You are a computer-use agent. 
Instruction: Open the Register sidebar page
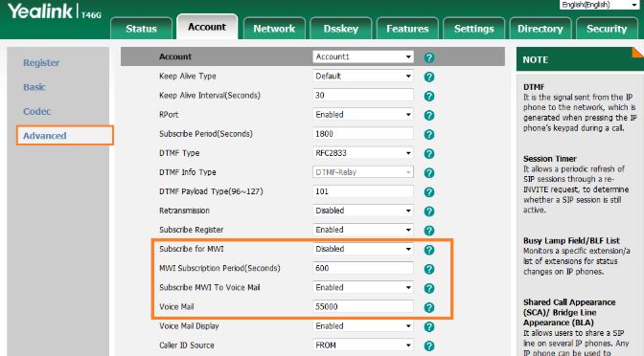41,63
